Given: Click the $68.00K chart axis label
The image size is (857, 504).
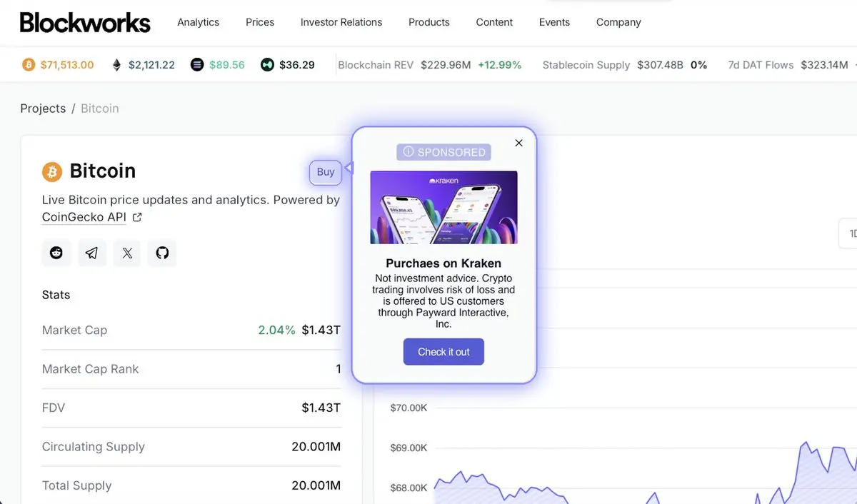Looking at the screenshot, I should point(409,488).
